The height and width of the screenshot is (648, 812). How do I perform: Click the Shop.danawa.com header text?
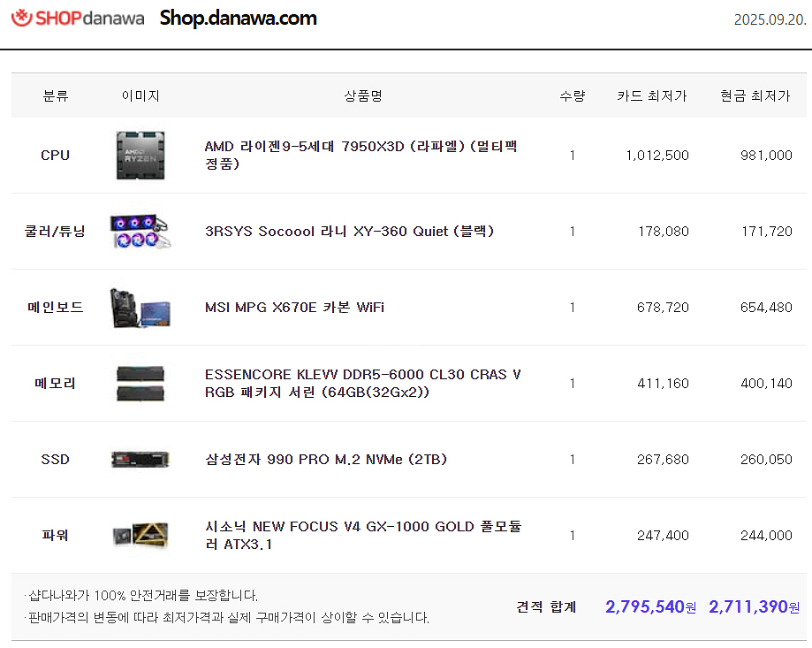coord(238,19)
